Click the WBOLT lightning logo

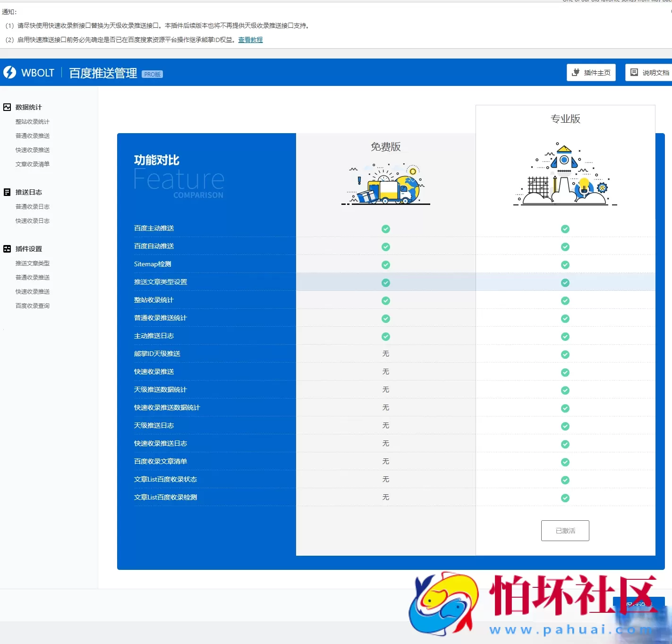pyautogui.click(x=10, y=72)
